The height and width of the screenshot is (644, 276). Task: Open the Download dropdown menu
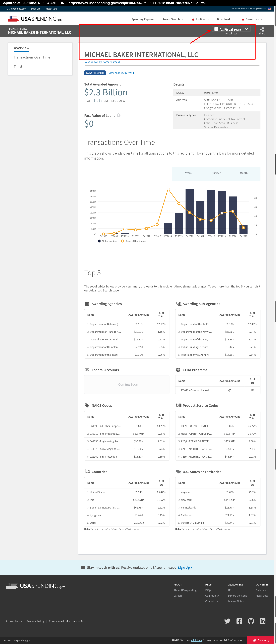225,19
